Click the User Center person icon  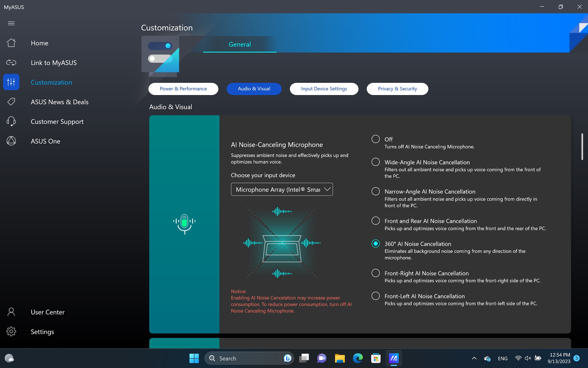pyautogui.click(x=11, y=312)
